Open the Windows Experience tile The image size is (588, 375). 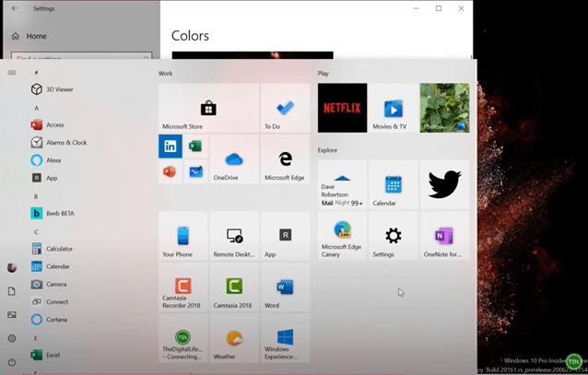coord(285,338)
